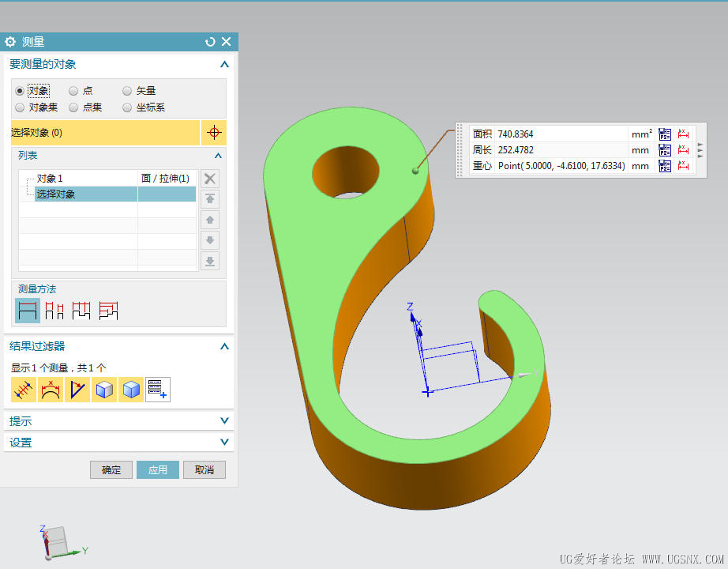Click the 面积 value field 740.8364
728x569 pixels.
561,134
